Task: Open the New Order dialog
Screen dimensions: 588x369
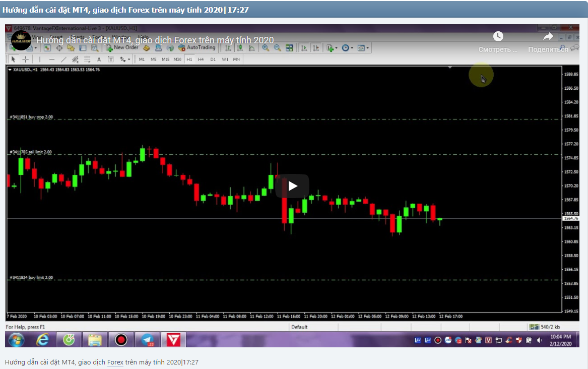Action: (122, 48)
